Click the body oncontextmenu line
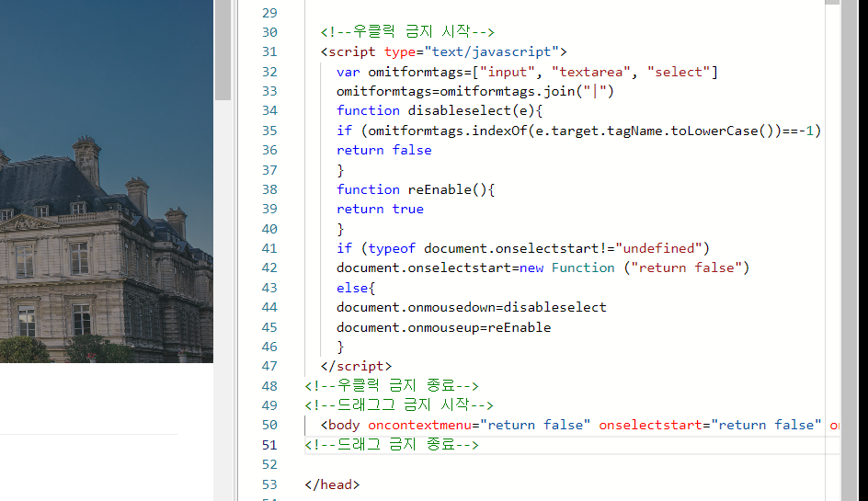868x501 pixels. point(579,425)
